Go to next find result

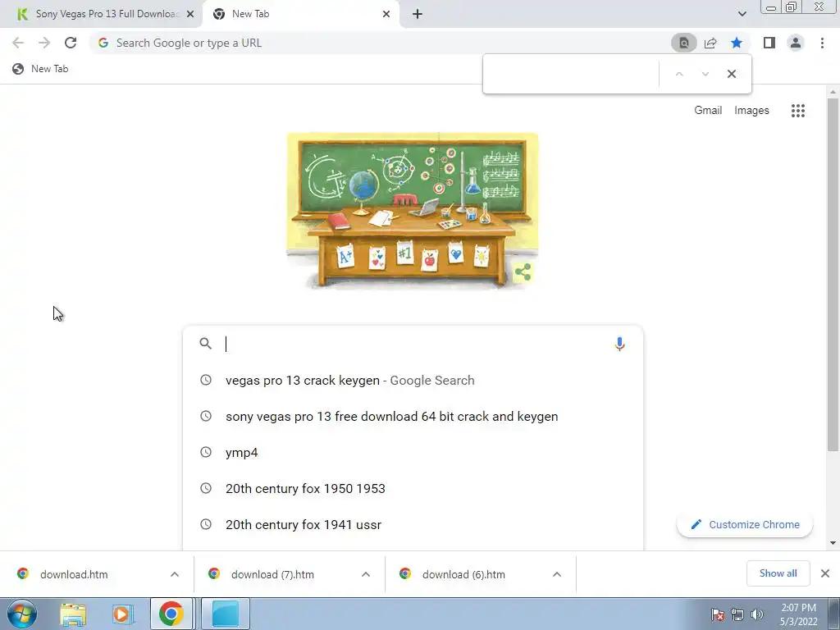[x=705, y=74]
